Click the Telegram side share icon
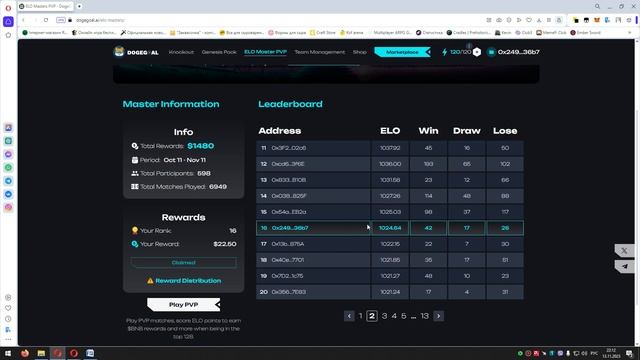The image size is (640, 360). click(624, 266)
